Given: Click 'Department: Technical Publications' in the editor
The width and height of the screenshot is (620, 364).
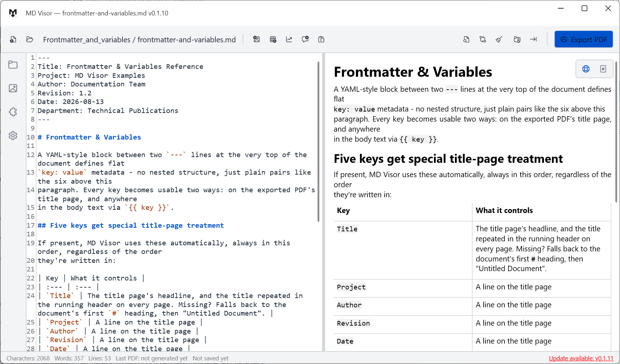Looking at the screenshot, I should (x=108, y=111).
